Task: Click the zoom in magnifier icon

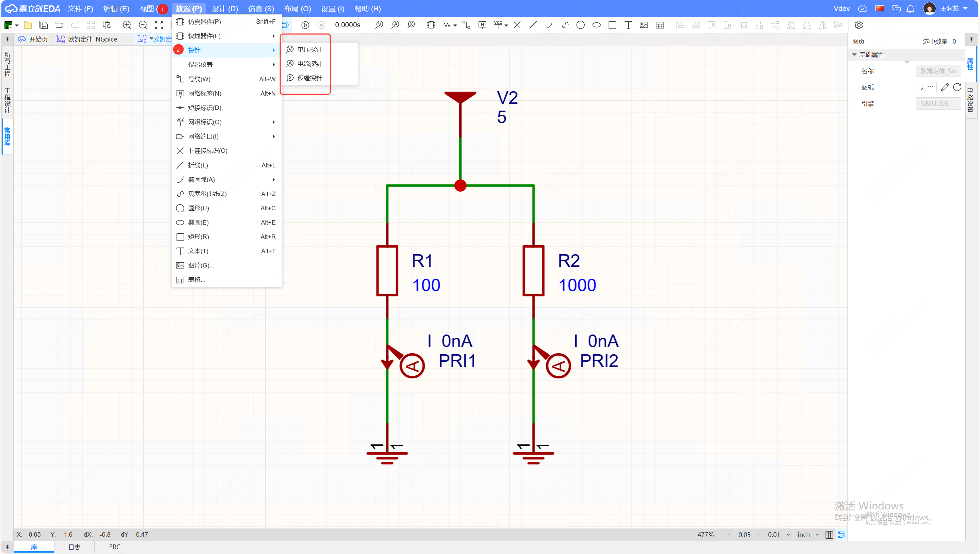Action: tap(127, 25)
